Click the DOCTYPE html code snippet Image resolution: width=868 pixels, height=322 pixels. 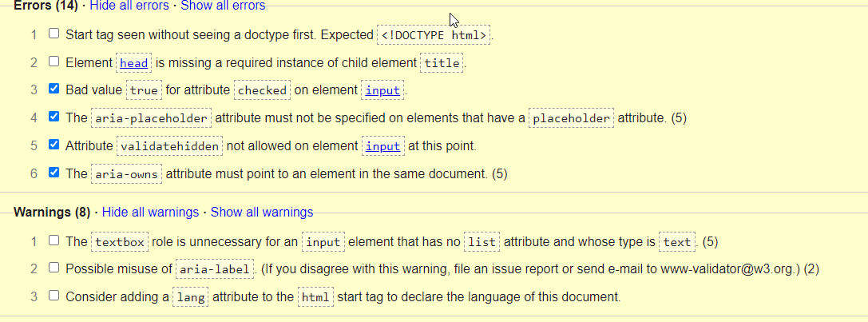(433, 35)
